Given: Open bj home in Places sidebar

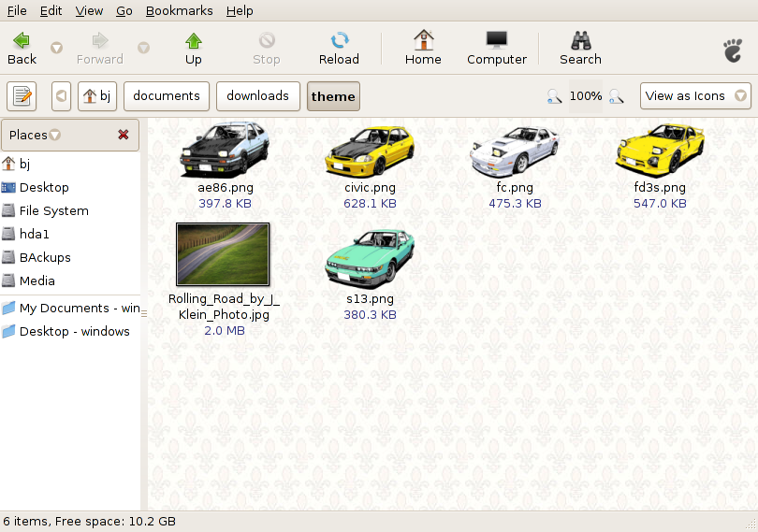Looking at the screenshot, I should [70, 164].
